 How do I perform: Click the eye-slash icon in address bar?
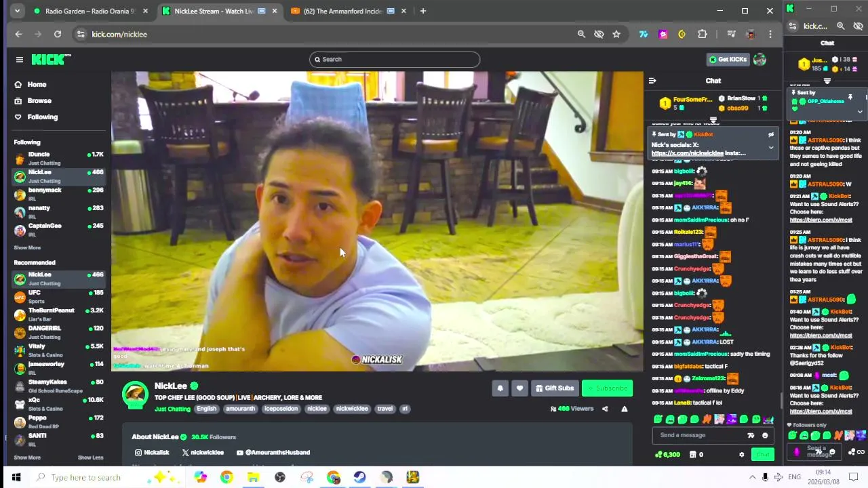click(599, 34)
